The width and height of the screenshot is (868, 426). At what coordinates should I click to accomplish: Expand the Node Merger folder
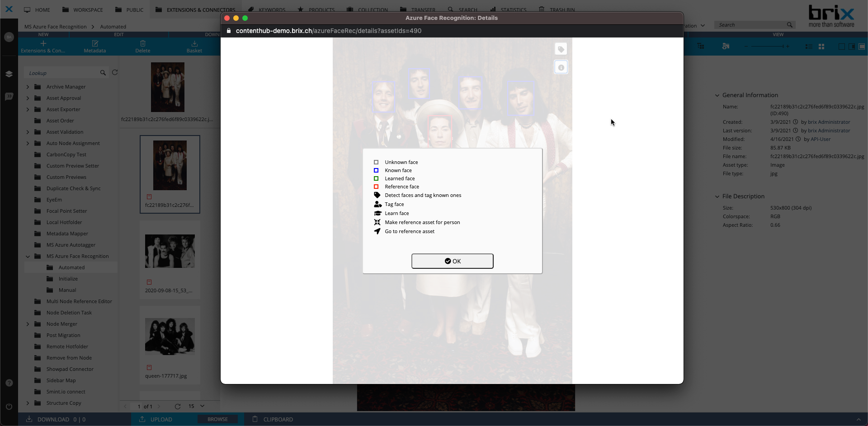pyautogui.click(x=28, y=324)
